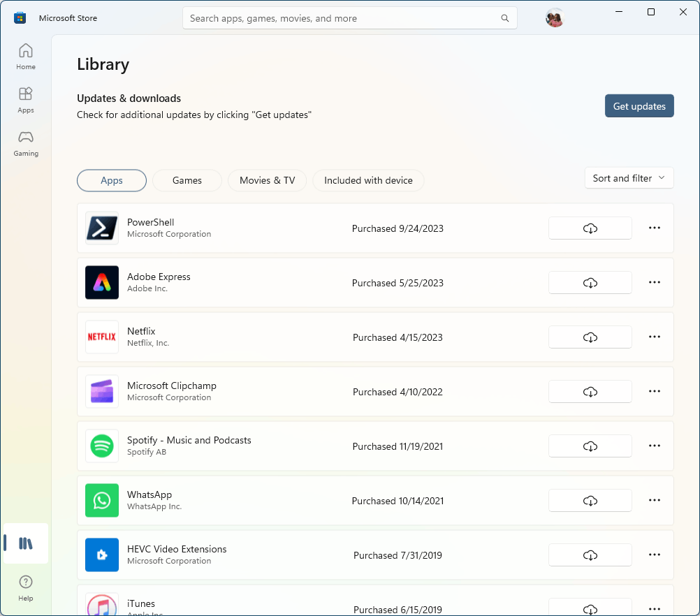
Task: Switch to the Movies & TV tab
Action: 267,180
